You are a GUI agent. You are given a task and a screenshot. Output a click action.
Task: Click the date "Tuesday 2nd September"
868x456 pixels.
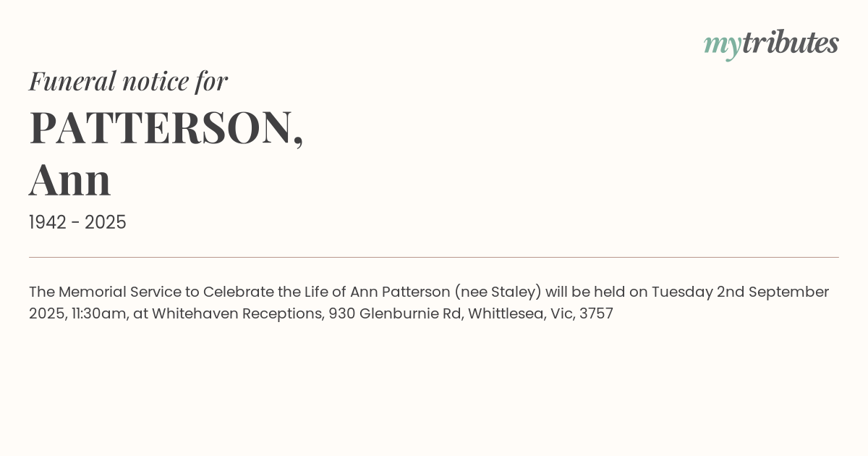point(740,292)
